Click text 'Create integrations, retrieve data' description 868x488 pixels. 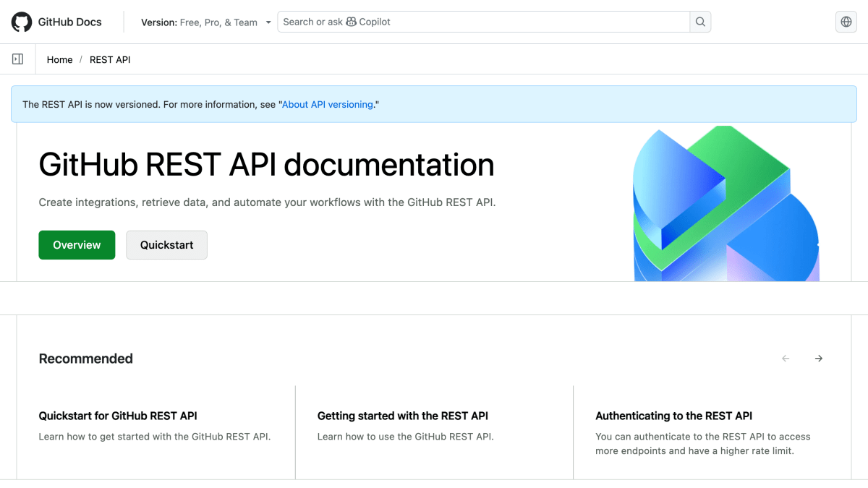click(x=267, y=202)
